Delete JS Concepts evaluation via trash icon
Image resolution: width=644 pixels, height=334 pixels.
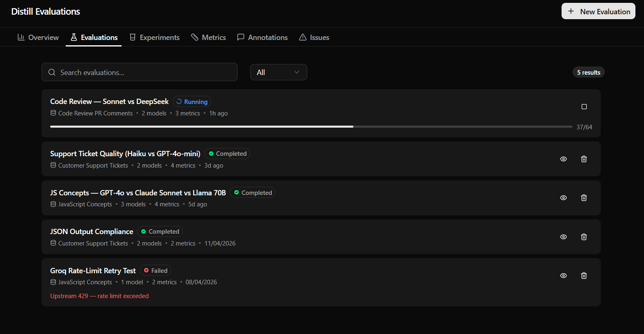tap(584, 198)
